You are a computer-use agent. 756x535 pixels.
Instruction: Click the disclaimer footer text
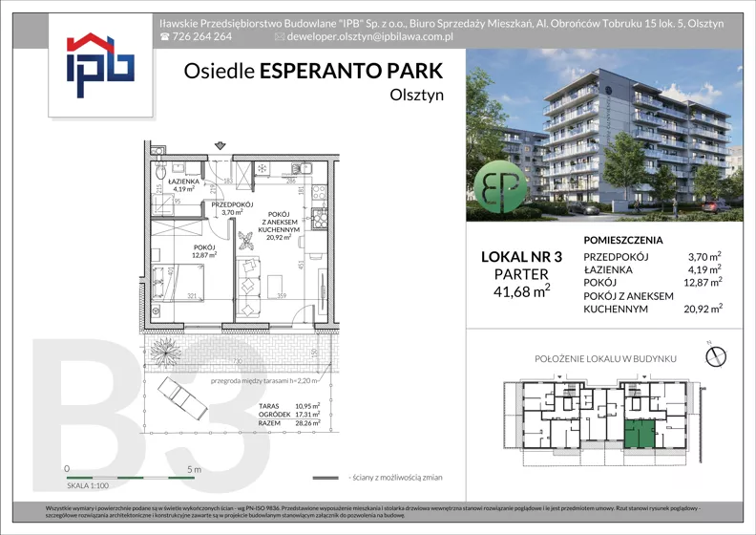[374, 512]
